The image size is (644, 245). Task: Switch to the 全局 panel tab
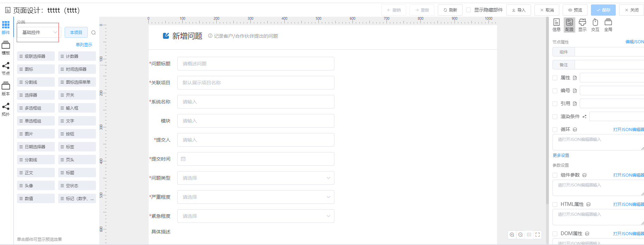608,25
